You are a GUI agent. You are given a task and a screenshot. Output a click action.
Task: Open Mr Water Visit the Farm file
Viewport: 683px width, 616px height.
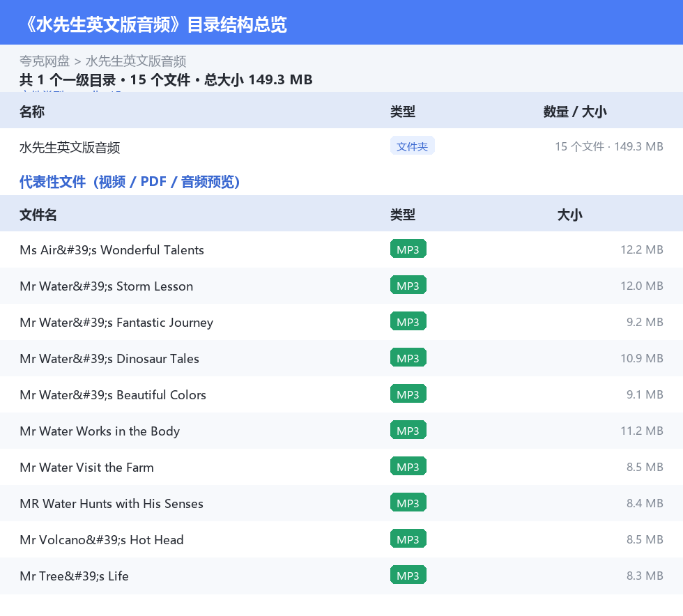click(x=86, y=467)
